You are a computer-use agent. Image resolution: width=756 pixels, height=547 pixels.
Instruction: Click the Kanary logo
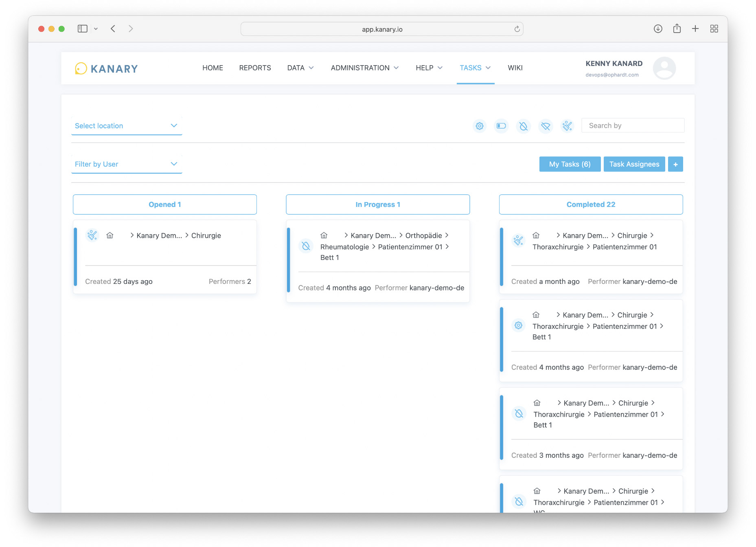(107, 68)
